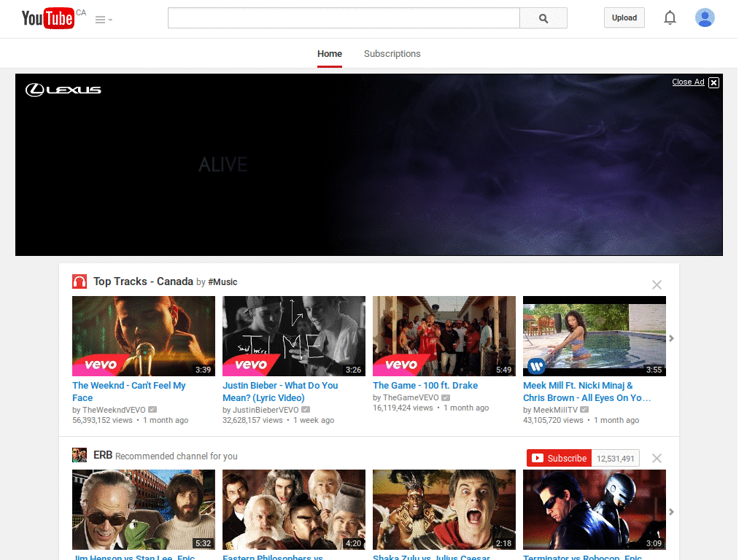The height and width of the screenshot is (560, 747).
Task: Open The Weeknd video thumbnail
Action: click(x=144, y=336)
